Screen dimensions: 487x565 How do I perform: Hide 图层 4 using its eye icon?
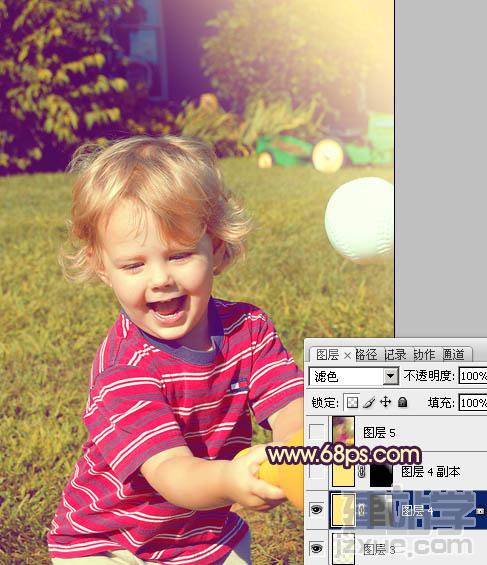317,509
